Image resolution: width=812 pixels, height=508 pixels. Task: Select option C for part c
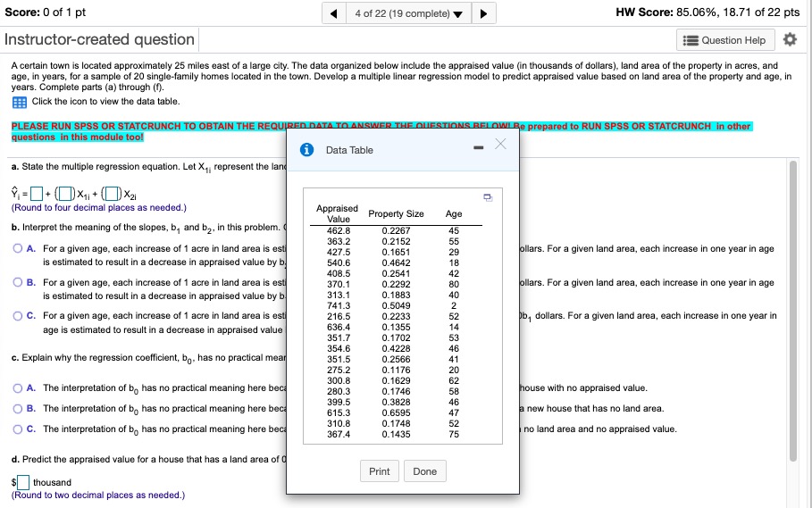18,429
